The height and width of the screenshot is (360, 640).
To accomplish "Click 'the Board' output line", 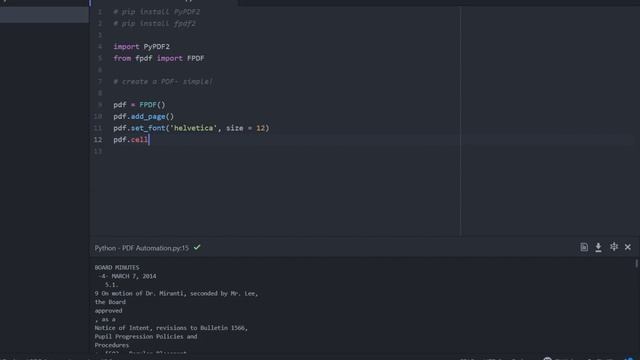I will click(x=110, y=302).
